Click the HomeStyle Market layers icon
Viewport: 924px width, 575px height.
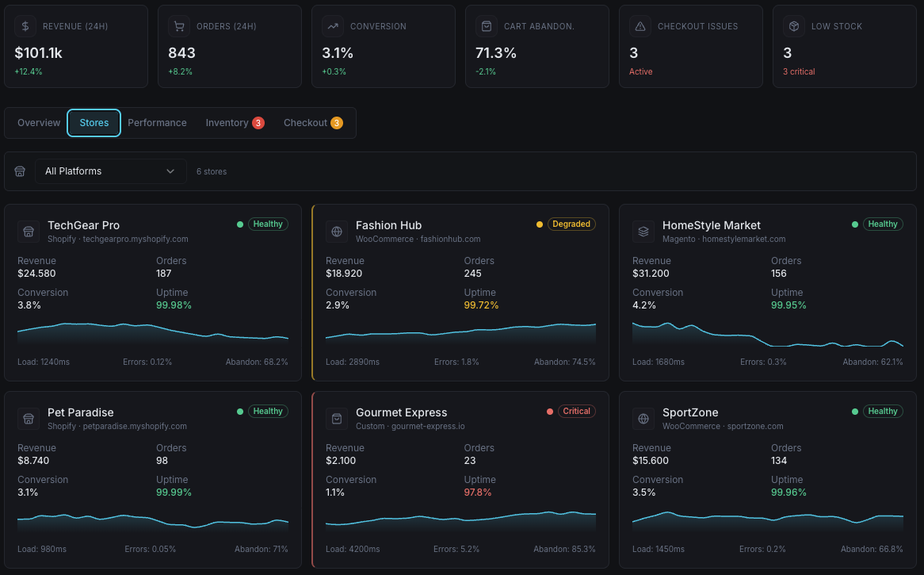pyautogui.click(x=643, y=232)
